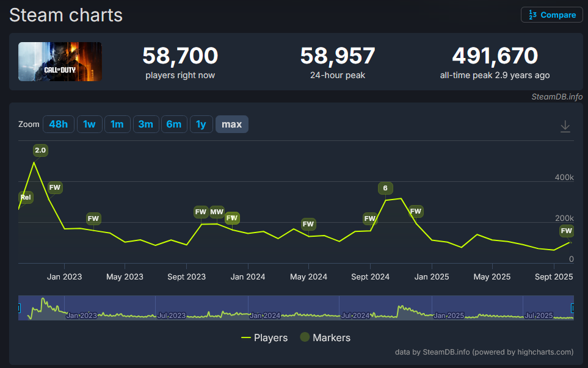This screenshot has width=588, height=368.
Task: Select the 6m zoom range
Action: point(174,124)
